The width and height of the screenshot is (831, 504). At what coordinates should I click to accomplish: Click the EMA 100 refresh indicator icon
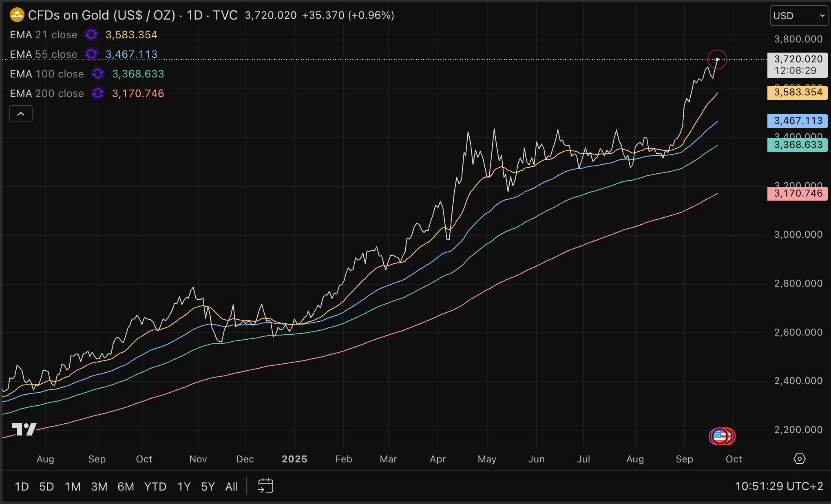tap(98, 74)
